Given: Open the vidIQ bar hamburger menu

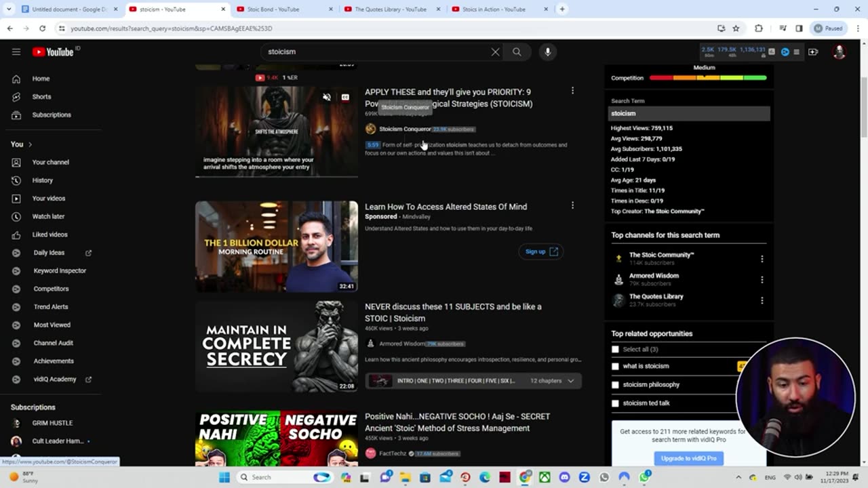Looking at the screenshot, I should click(x=797, y=52).
